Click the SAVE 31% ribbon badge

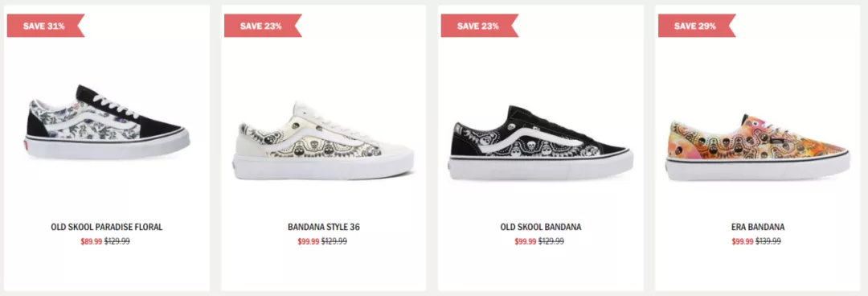tap(45, 26)
